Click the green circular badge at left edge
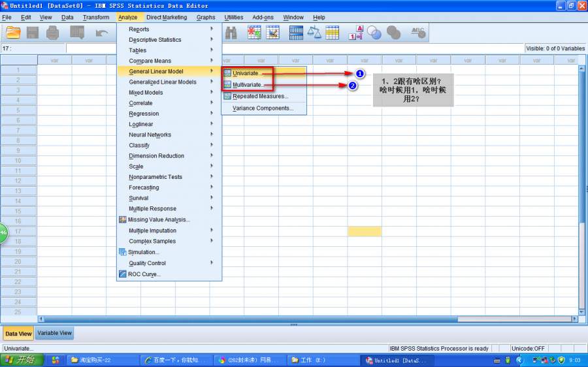The height and width of the screenshot is (367, 588). (3, 232)
